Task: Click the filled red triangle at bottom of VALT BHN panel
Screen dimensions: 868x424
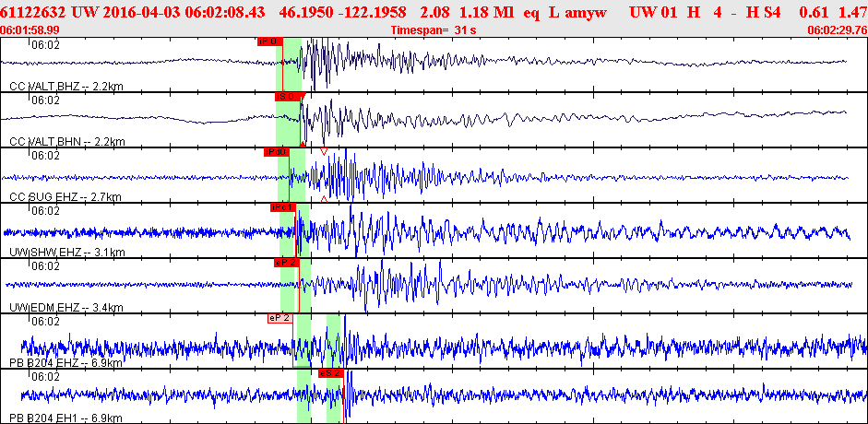Action: coord(303,145)
